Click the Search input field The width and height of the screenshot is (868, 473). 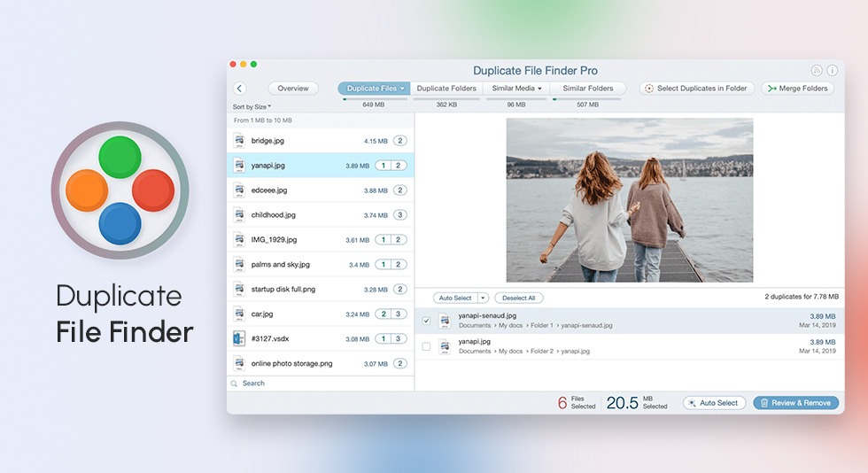[321, 384]
